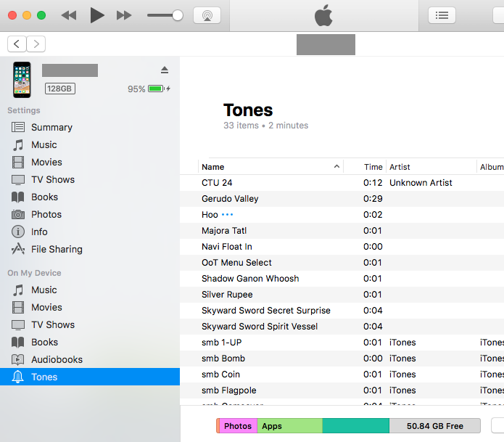
Task: Open the Up Next list button
Action: pos(442,15)
